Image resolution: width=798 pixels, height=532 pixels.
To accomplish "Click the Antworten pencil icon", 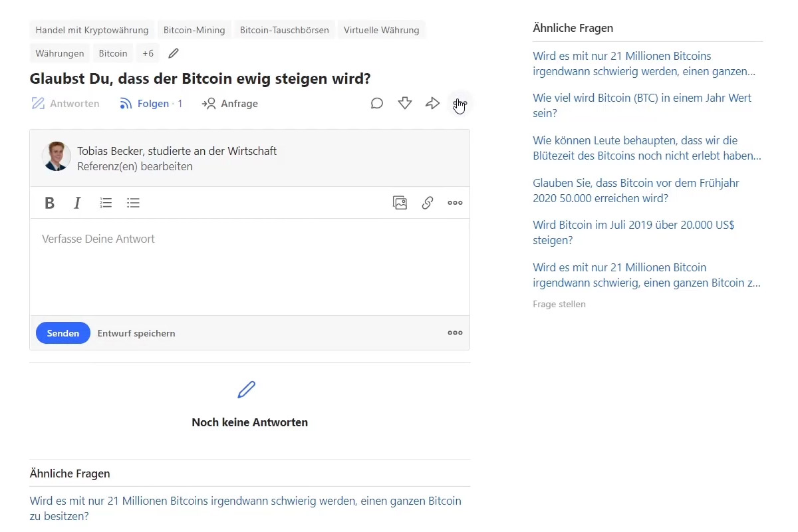I will click(38, 104).
